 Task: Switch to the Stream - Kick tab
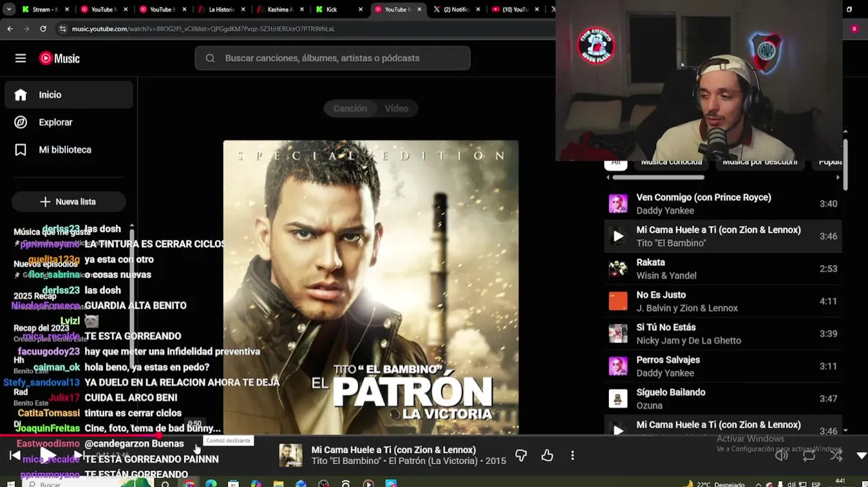[x=45, y=9]
